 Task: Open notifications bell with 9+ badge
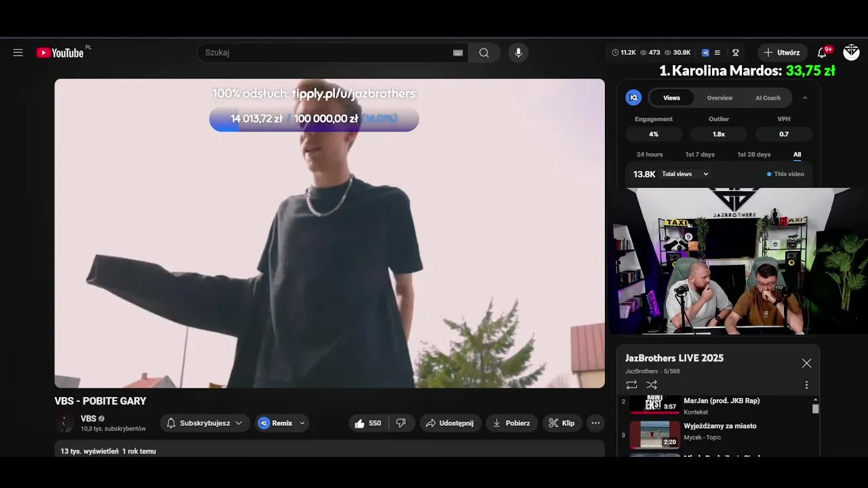tap(823, 52)
